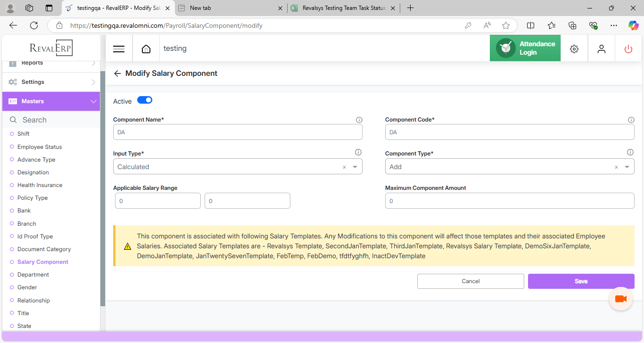Click the Maximum Component Amount field
The image size is (644, 343).
509,201
